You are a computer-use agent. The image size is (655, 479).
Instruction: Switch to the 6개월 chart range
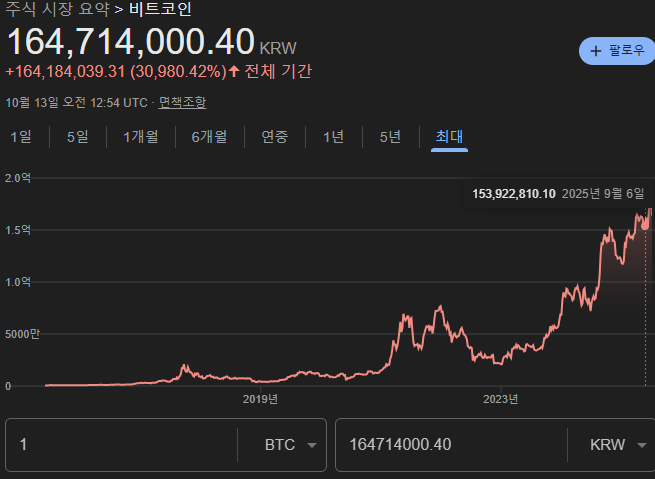click(209, 137)
